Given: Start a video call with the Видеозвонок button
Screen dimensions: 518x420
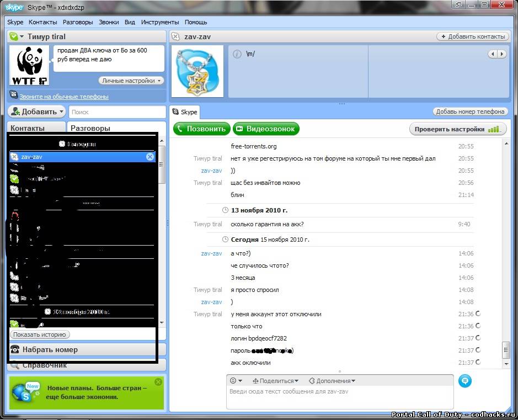Looking at the screenshot, I should (266, 129).
